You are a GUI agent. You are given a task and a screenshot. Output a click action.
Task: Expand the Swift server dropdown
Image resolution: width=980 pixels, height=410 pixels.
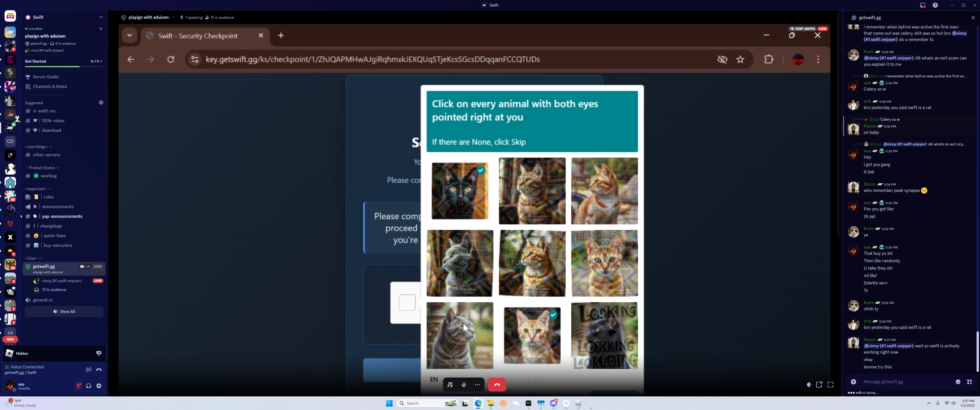(x=101, y=17)
